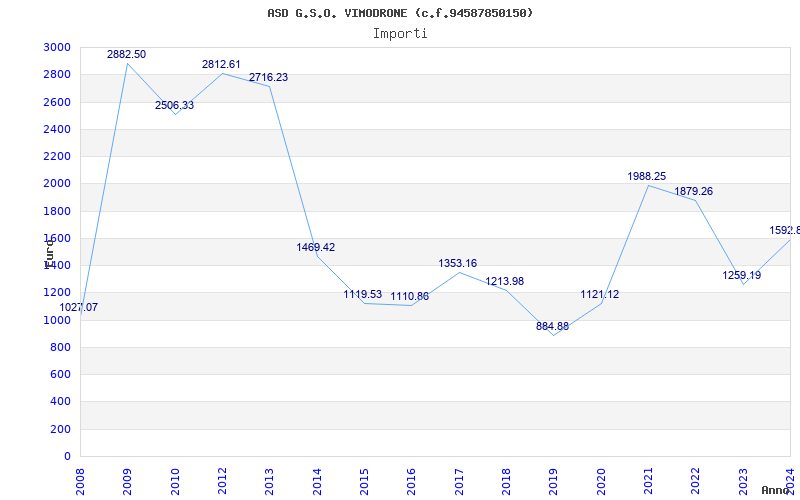Click the 0 y-axis tick label
The height and width of the screenshot is (500, 800).
point(67,457)
